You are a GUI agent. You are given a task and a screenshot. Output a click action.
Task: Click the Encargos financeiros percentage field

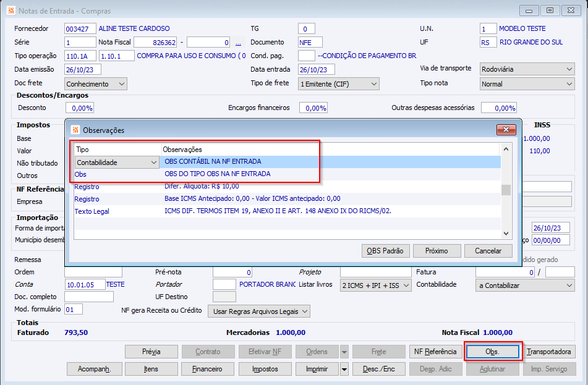pos(313,108)
